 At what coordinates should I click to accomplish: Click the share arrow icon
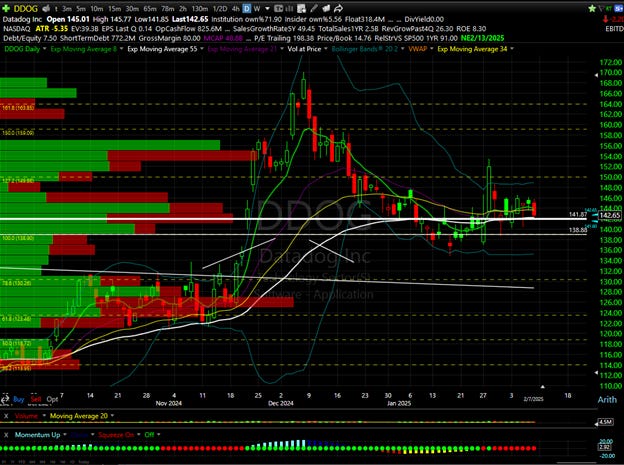(x=339, y=8)
